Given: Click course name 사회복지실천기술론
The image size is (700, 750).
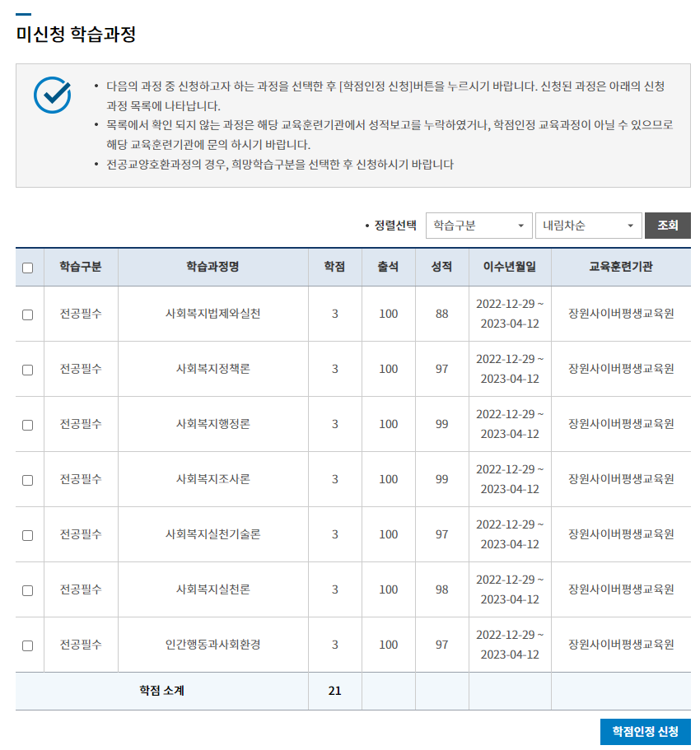Looking at the screenshot, I should [x=213, y=534].
